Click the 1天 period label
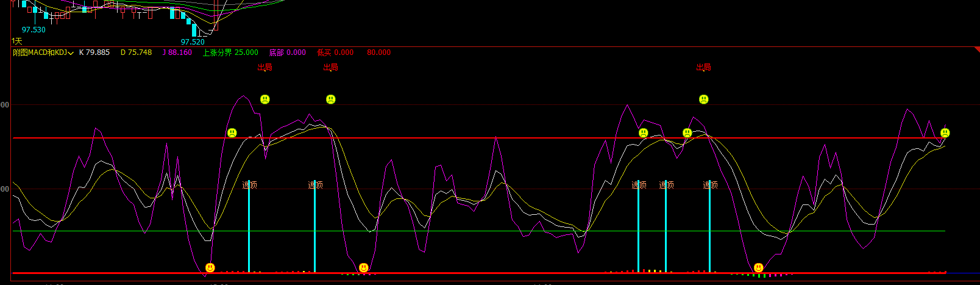The image size is (980, 285). point(17,41)
